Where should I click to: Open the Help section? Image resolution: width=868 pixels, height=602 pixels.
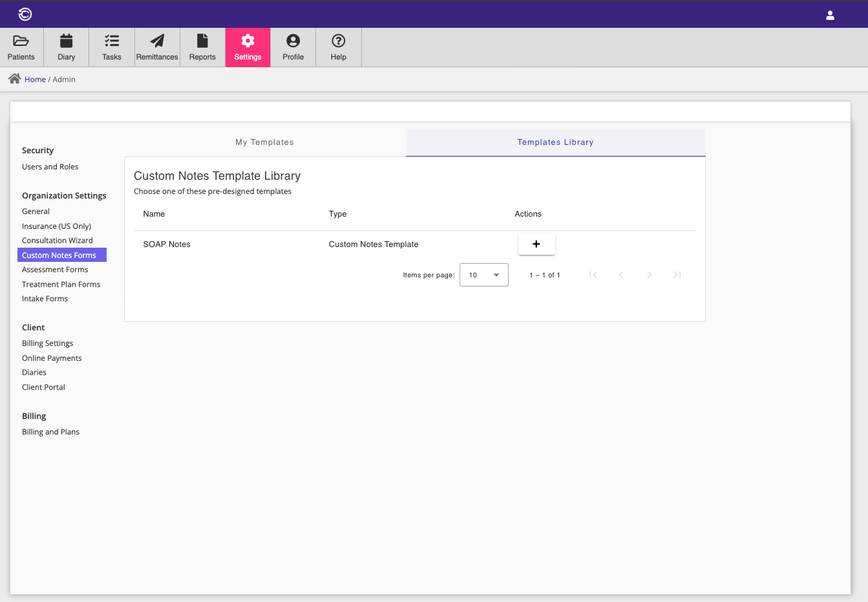(x=338, y=47)
